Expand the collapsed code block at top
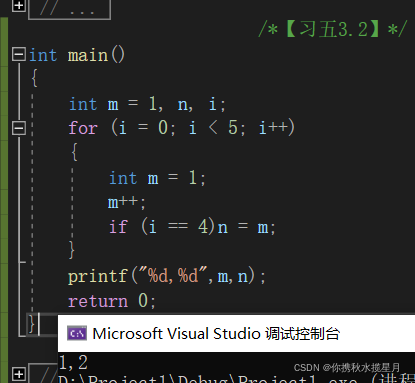This screenshot has height=383, width=415. (19, 5)
